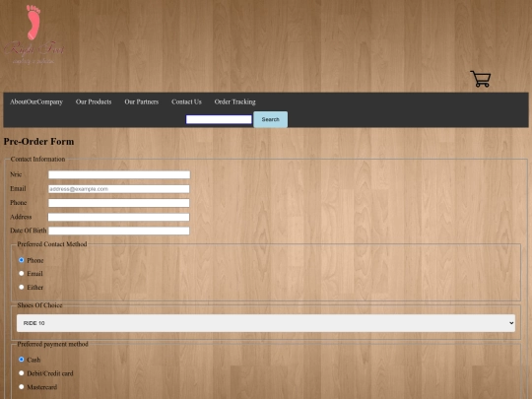
Task: Click the Date Of Birth label
Action: tap(29, 231)
